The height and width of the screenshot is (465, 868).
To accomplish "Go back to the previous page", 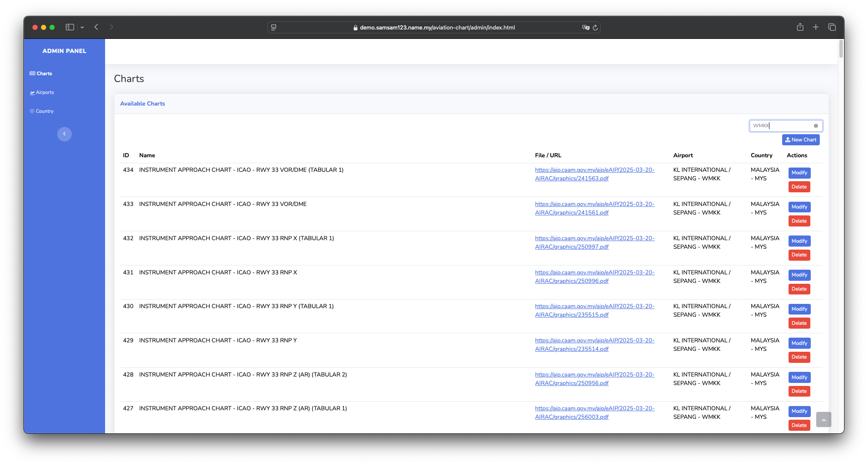I will [97, 27].
